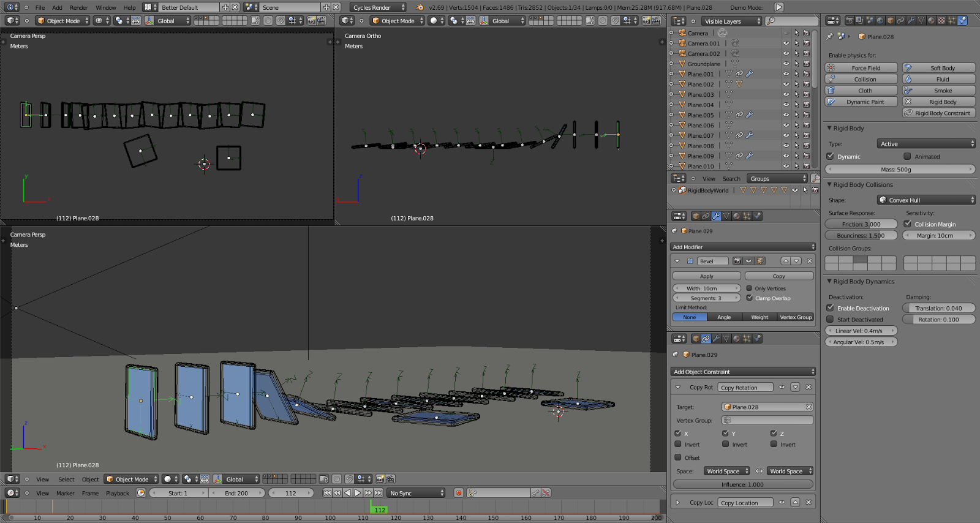Click Demo Mode play button
Image resolution: width=980 pixels, height=523 pixels.
pyautogui.click(x=779, y=7)
